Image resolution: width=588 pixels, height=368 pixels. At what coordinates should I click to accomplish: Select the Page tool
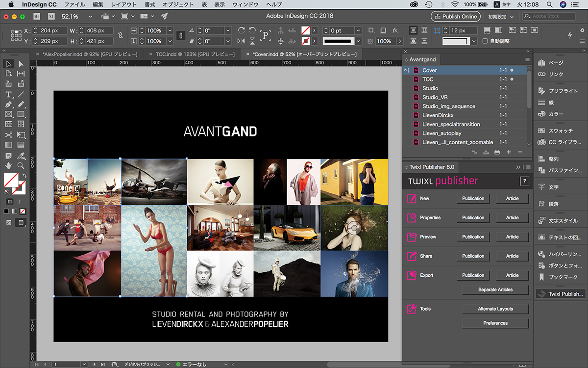(9, 74)
